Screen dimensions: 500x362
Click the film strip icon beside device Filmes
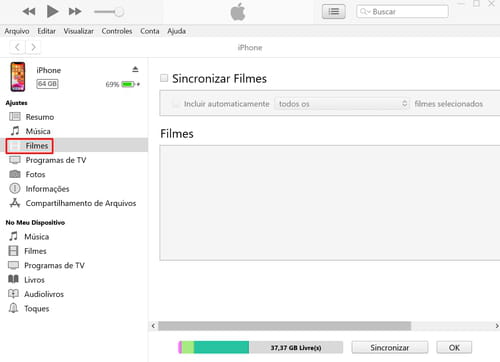(x=13, y=251)
